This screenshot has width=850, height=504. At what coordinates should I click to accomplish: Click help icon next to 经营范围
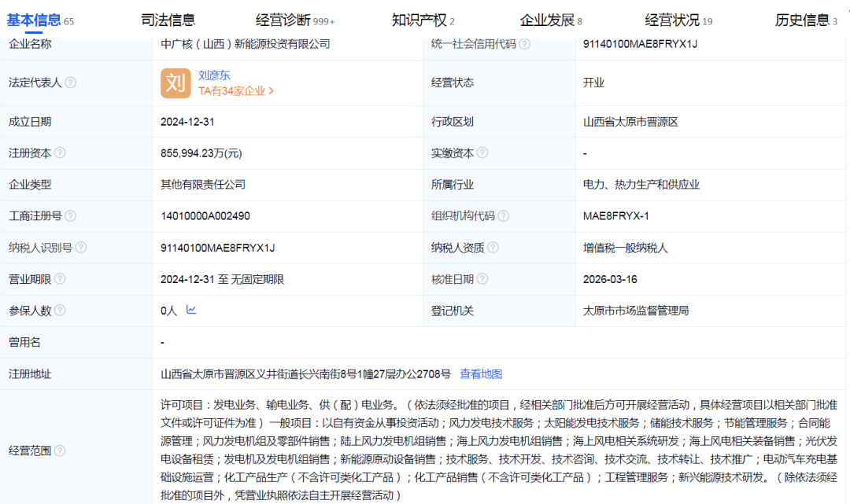[x=60, y=451]
